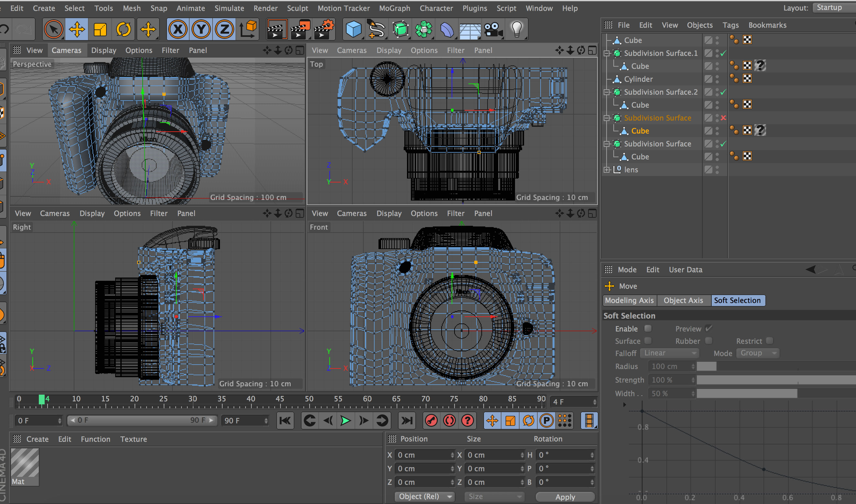Toggle Enable for Soft Selection
Screen dimensions: 856x504
coord(647,329)
